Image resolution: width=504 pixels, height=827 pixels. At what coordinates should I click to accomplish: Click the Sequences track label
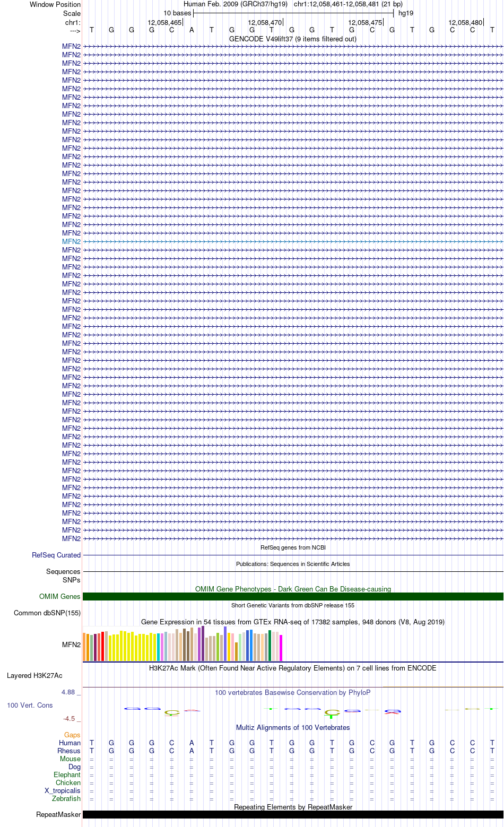[63, 571]
